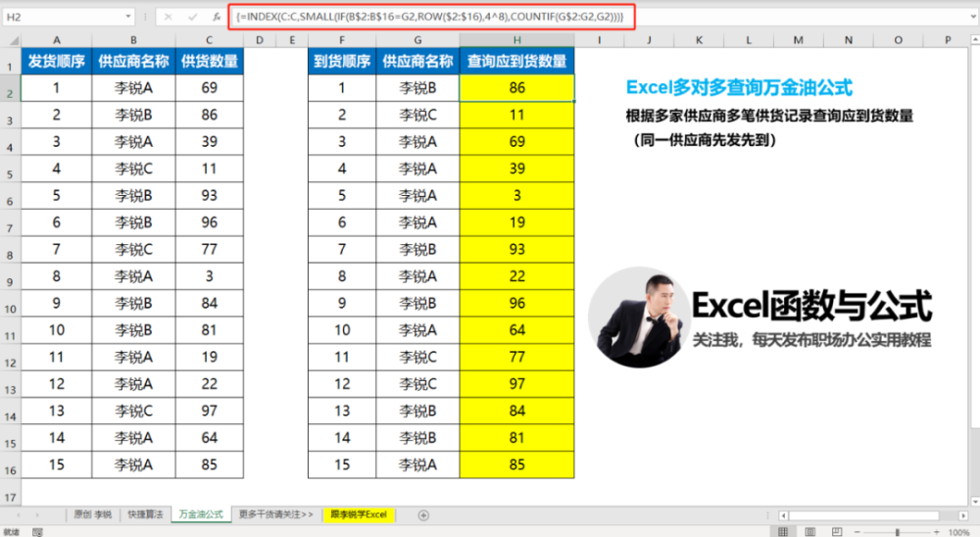Image resolution: width=980 pixels, height=537 pixels.
Task: Click vertical scrollbar down arrow
Action: point(975,501)
